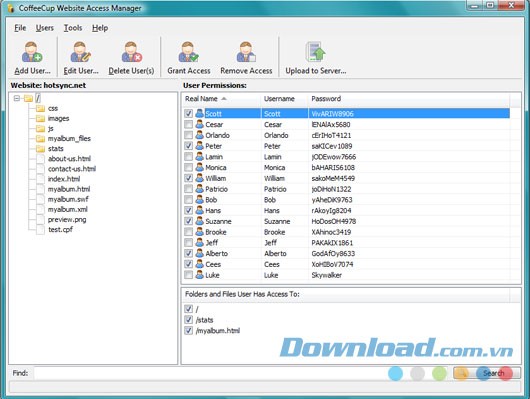Click the Add User toolbar icon

tap(32, 52)
